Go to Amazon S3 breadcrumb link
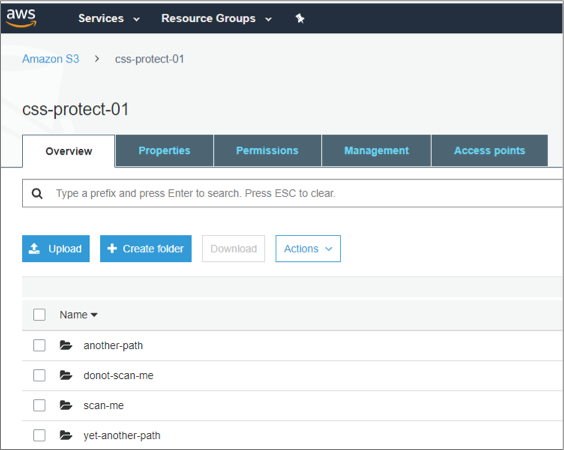Screen dimensions: 564x450 [x=51, y=59]
